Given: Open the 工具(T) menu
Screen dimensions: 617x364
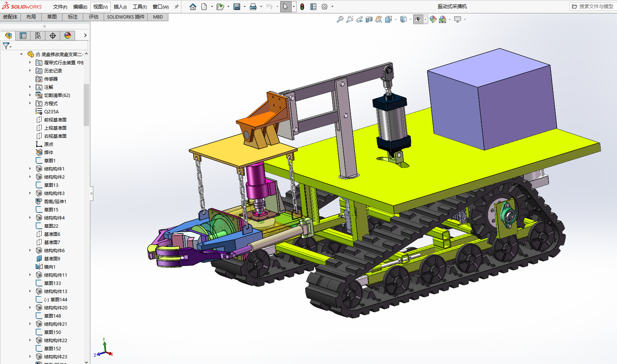Looking at the screenshot, I should point(140,7).
